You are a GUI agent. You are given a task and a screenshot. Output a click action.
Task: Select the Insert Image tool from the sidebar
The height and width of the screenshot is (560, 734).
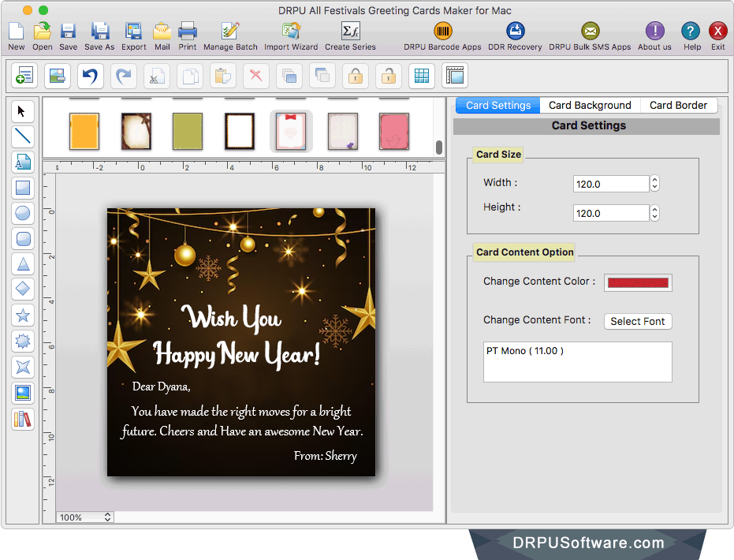[22, 393]
